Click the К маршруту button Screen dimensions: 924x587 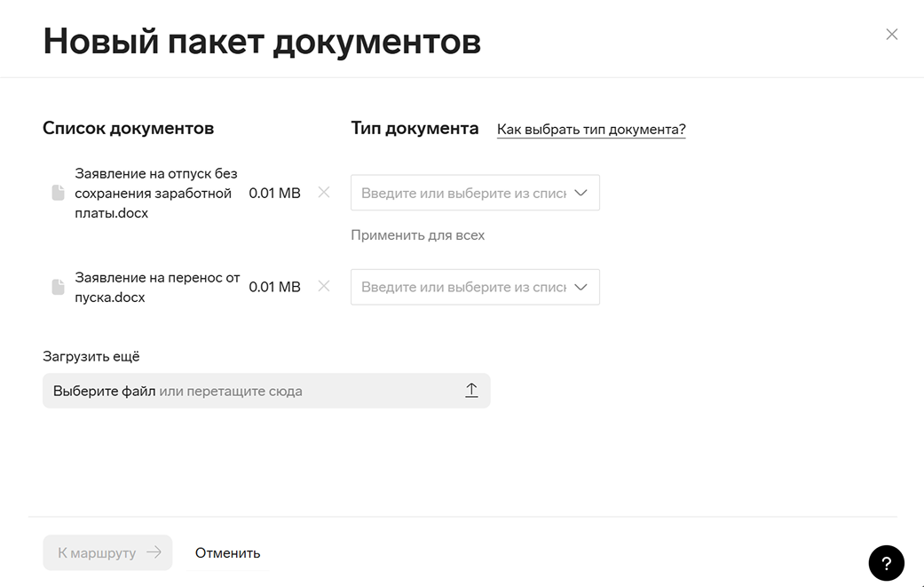point(107,552)
